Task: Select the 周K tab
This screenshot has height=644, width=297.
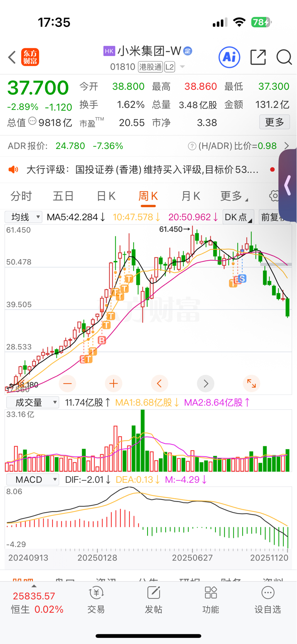Action: click(x=148, y=196)
